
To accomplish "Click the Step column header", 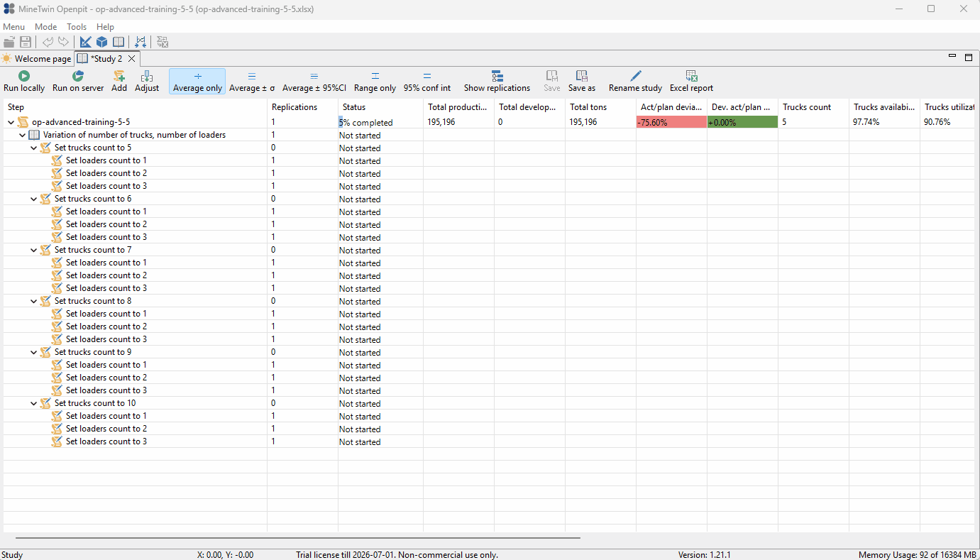I will click(135, 107).
